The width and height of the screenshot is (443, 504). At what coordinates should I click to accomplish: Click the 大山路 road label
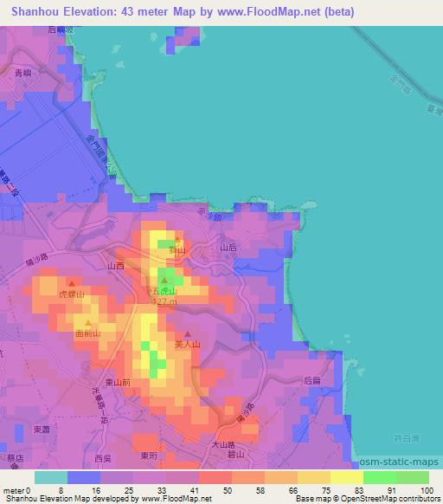point(223,445)
